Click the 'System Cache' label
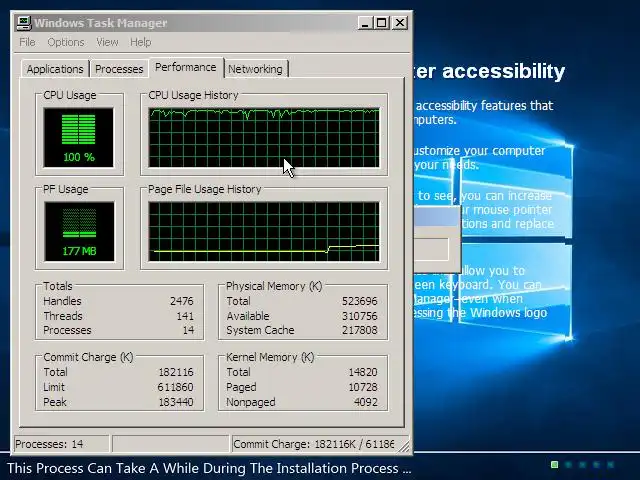 pyautogui.click(x=260, y=330)
